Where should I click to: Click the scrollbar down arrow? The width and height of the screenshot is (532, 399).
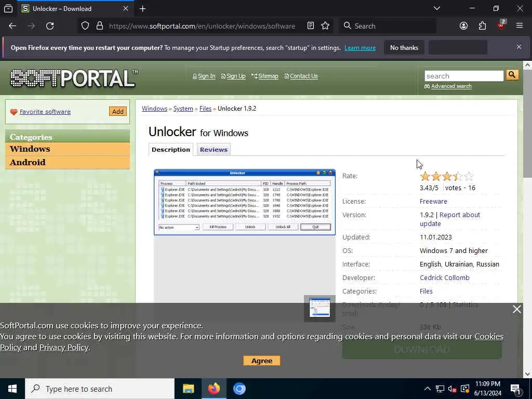click(x=528, y=374)
